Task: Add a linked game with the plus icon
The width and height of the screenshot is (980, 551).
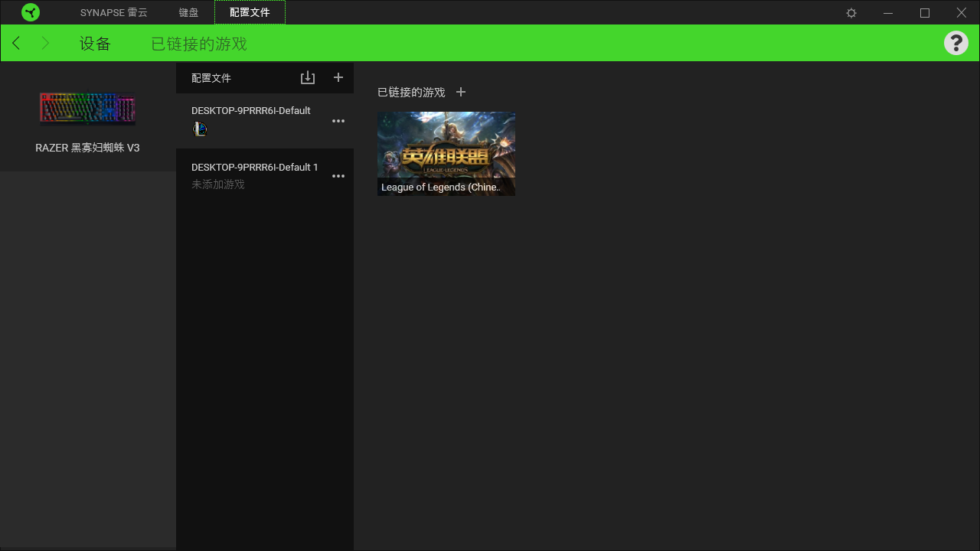Action: tap(461, 92)
